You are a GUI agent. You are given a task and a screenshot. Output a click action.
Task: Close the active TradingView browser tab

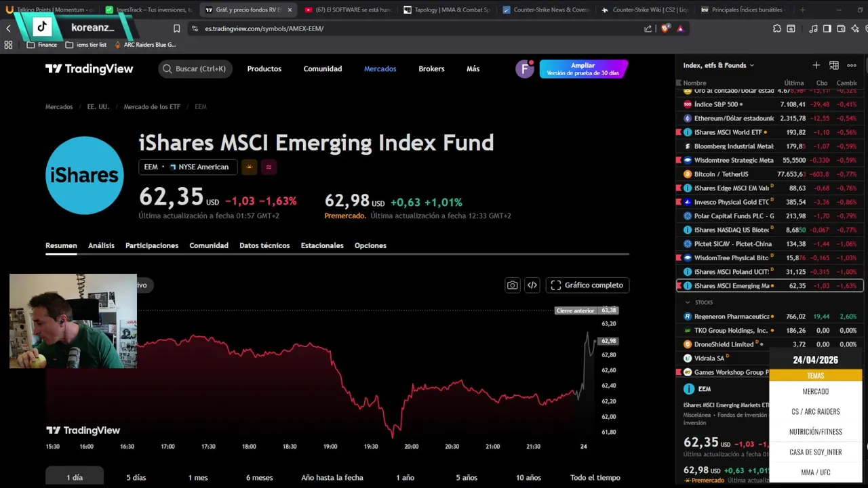290,10
